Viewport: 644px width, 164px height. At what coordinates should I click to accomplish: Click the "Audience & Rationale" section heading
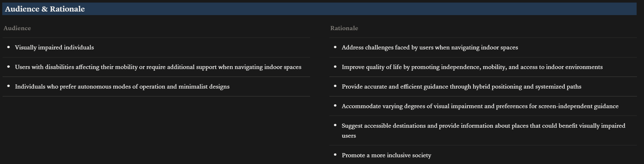[x=45, y=9]
